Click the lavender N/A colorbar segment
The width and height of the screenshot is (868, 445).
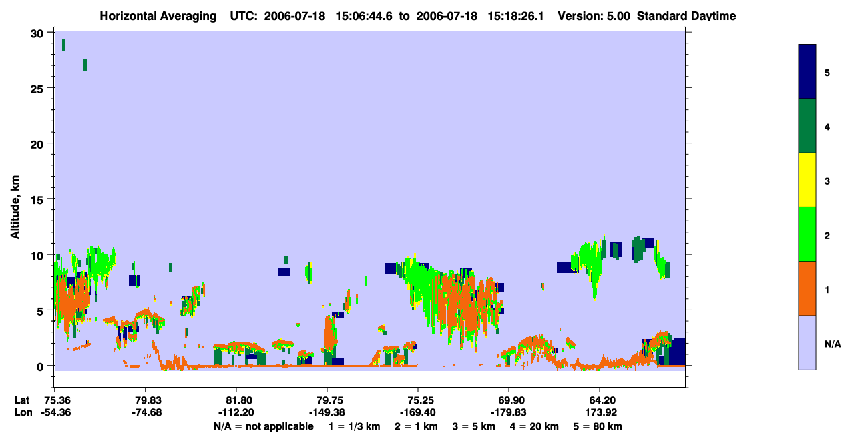tap(807, 342)
